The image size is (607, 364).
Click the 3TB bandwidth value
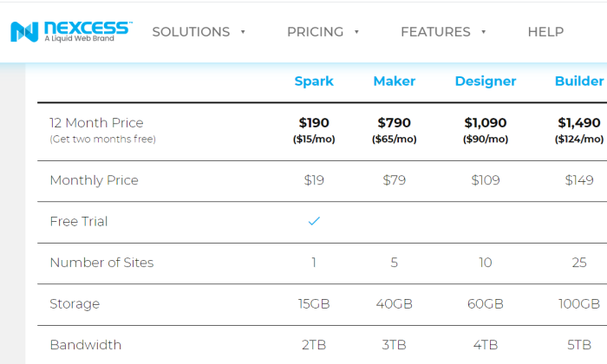coord(394,345)
